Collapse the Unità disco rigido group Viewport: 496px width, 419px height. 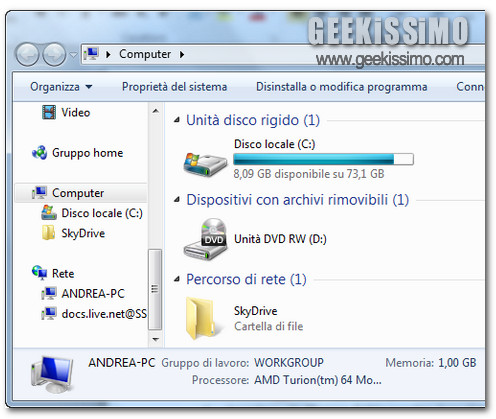(x=177, y=120)
